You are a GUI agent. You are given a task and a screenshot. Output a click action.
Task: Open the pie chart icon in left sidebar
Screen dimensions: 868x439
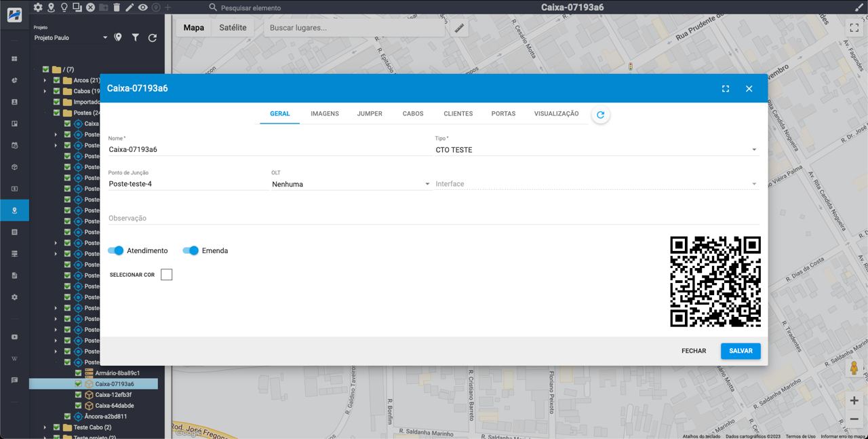(x=14, y=81)
